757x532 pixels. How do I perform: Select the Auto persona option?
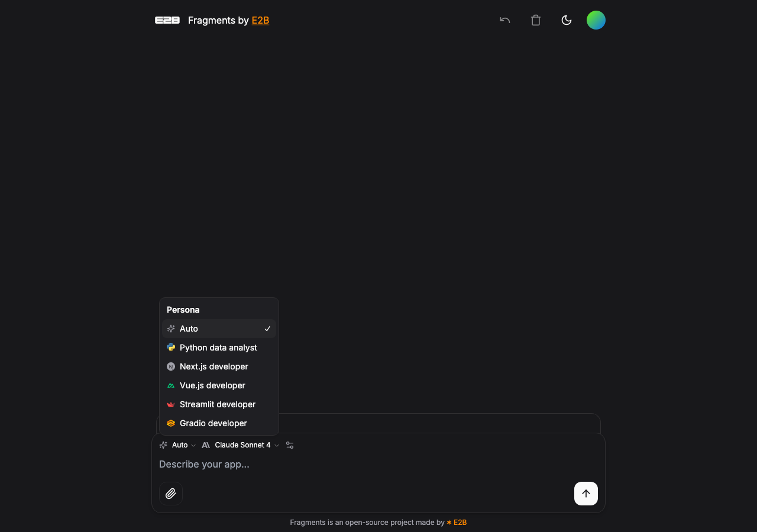219,329
